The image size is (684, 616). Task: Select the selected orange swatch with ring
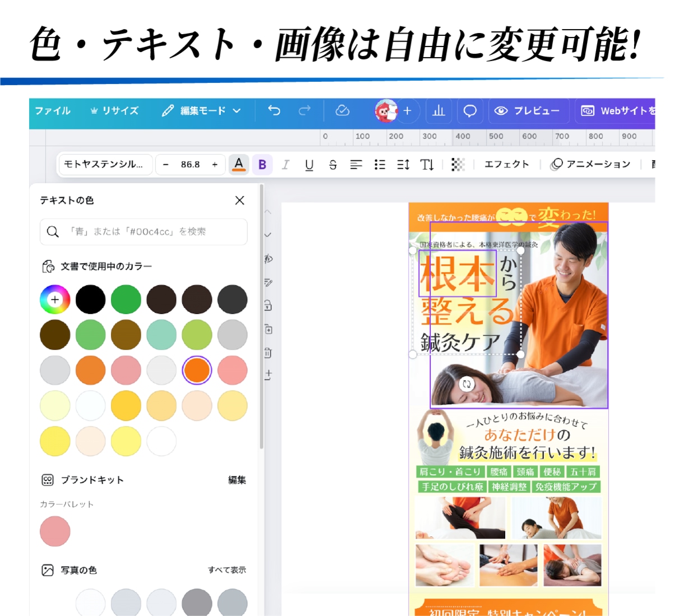(197, 370)
